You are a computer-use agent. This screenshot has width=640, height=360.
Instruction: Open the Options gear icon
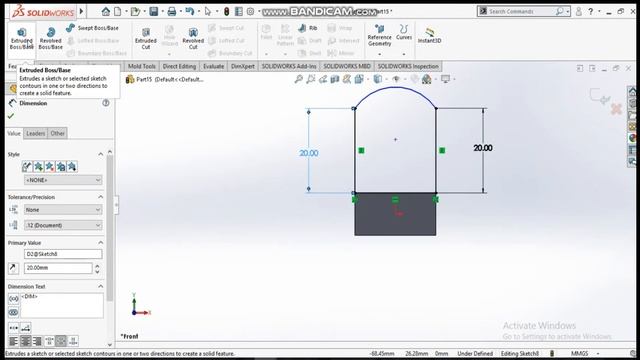[x=251, y=11]
